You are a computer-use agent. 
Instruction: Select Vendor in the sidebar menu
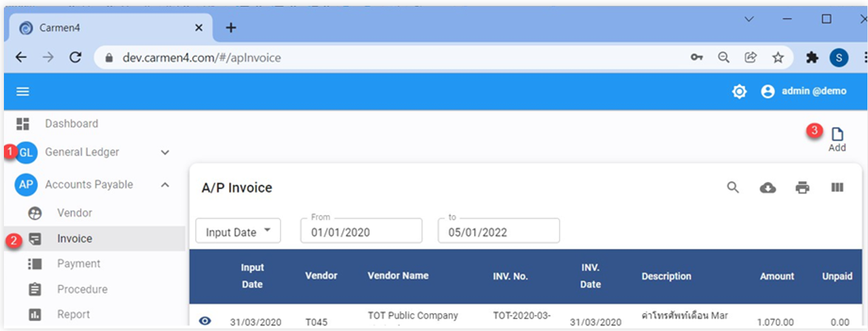pos(74,213)
